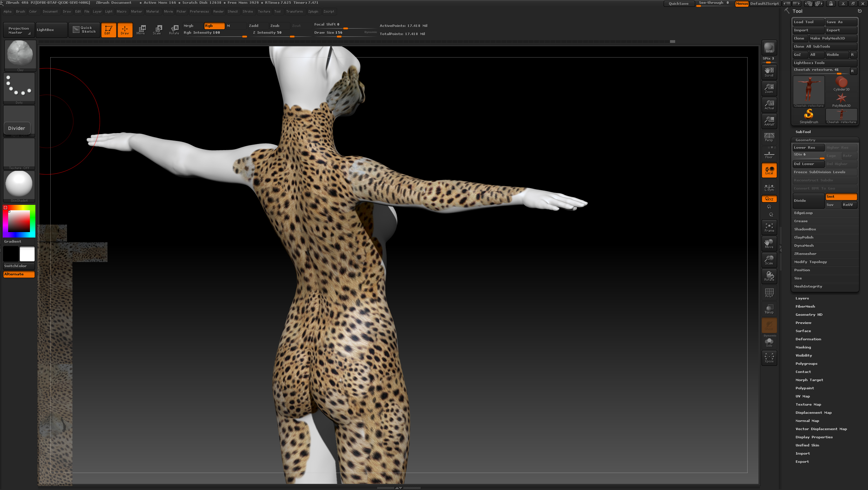Click the AAHalf zoom icon
Screen dimensions: 868x490
pyautogui.click(x=769, y=121)
